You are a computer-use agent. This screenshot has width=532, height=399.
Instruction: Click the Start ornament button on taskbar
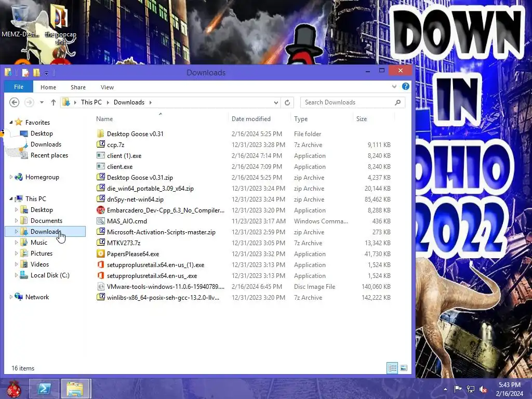(x=14, y=389)
